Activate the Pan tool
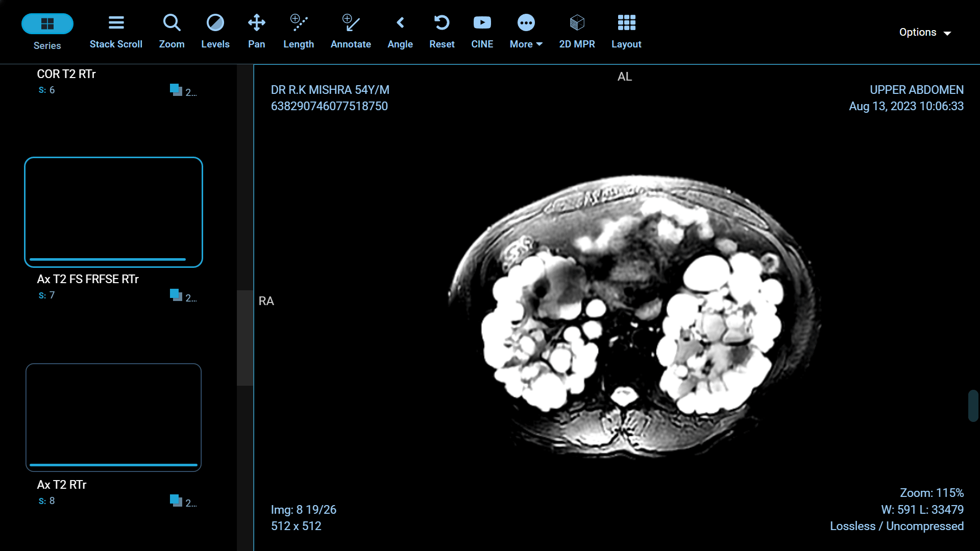 256,31
